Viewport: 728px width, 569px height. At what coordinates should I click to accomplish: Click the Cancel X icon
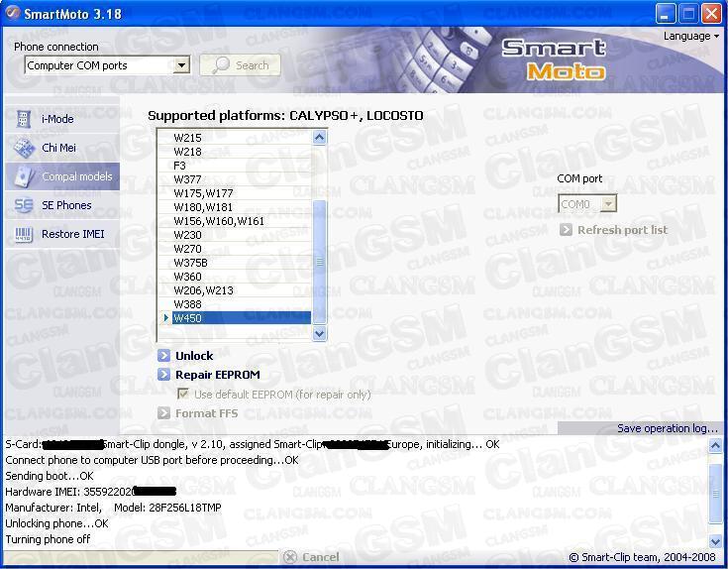tap(289, 556)
